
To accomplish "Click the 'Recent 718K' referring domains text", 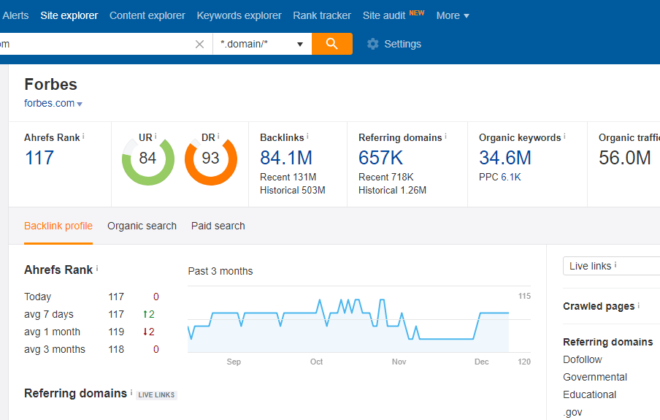I will [x=386, y=177].
